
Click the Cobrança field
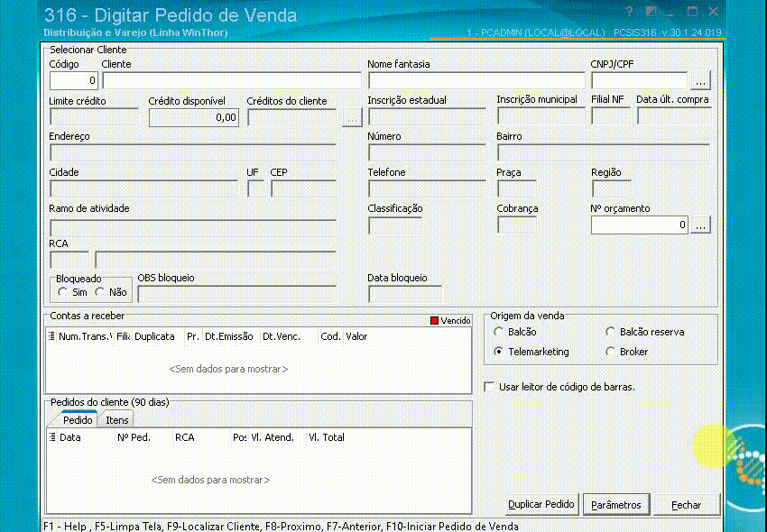(x=516, y=225)
